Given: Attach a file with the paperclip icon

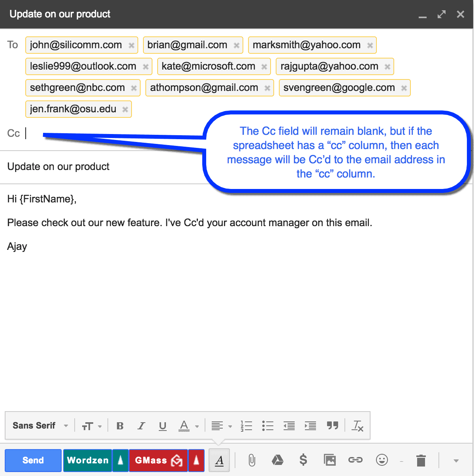Looking at the screenshot, I should click(x=251, y=460).
